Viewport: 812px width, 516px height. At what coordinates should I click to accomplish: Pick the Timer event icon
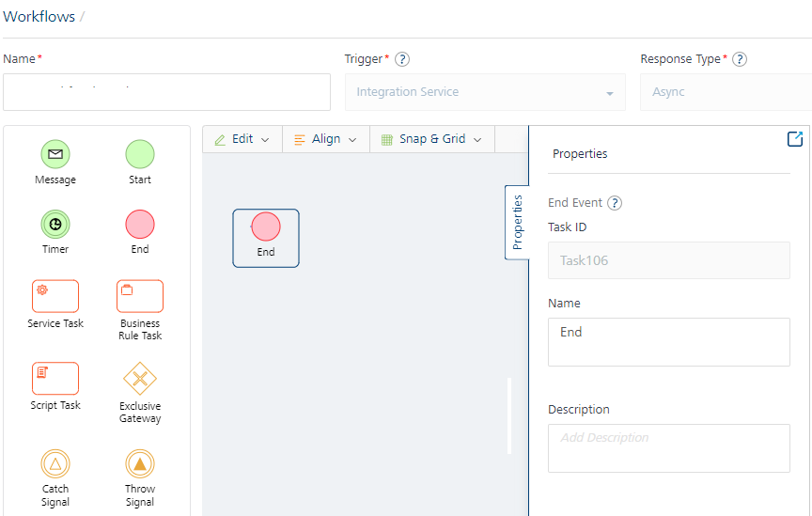pos(55,225)
